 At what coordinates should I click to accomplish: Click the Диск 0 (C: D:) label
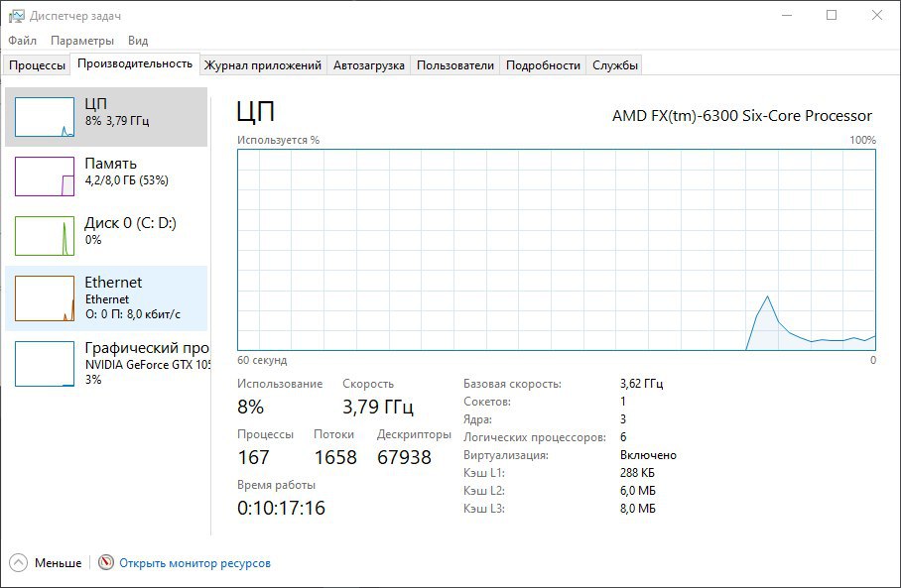point(130,223)
